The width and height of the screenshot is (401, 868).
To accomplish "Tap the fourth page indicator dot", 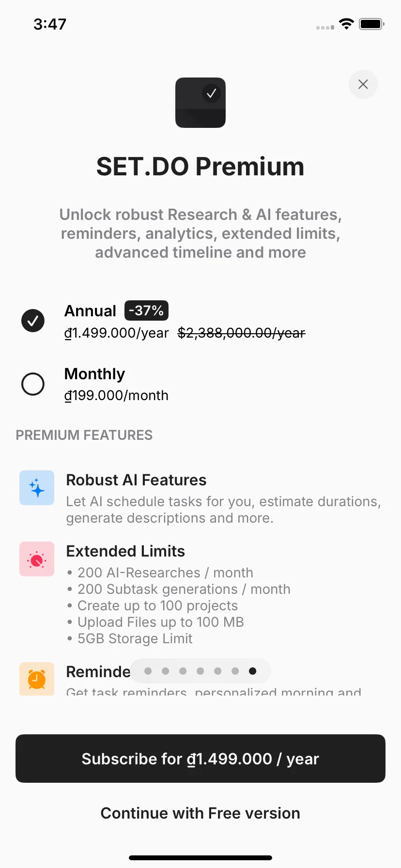I will 200,671.
